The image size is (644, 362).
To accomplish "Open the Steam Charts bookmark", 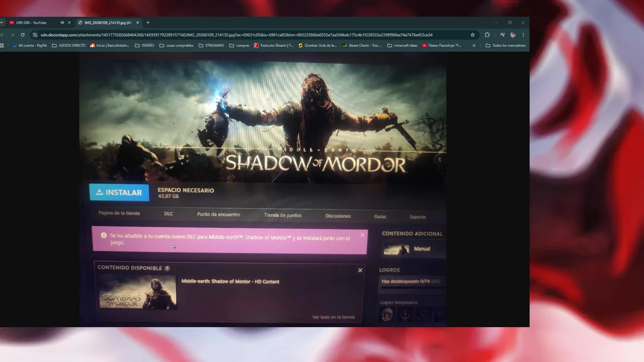I will click(x=362, y=45).
